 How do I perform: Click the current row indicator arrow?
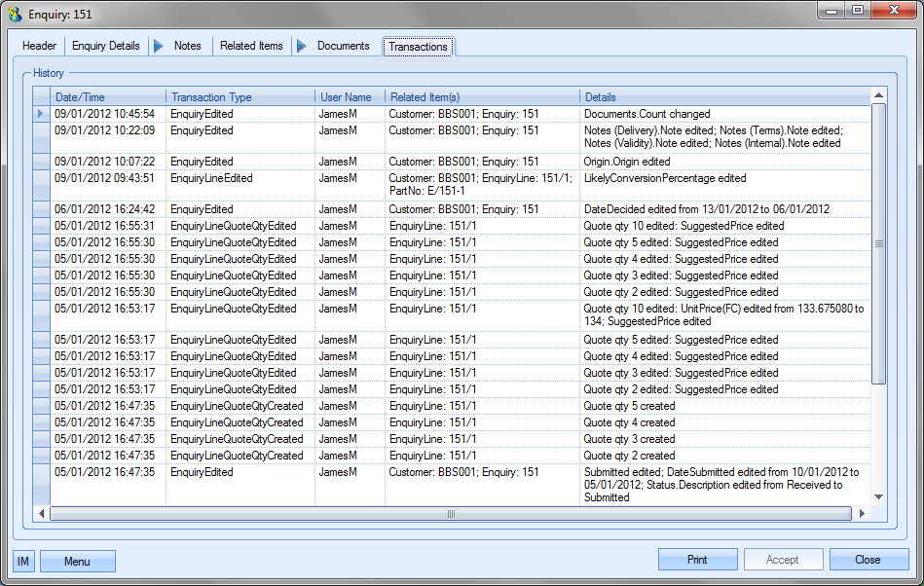pyautogui.click(x=41, y=114)
